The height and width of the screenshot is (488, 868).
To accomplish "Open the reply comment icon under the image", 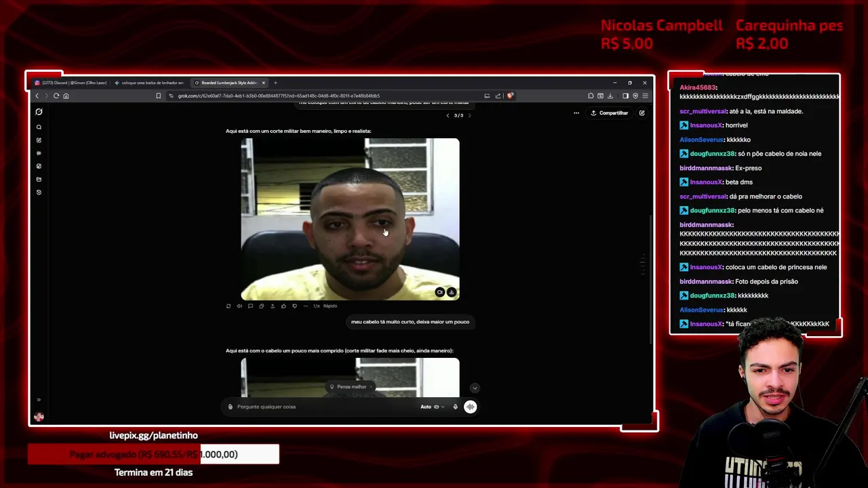I will point(250,306).
